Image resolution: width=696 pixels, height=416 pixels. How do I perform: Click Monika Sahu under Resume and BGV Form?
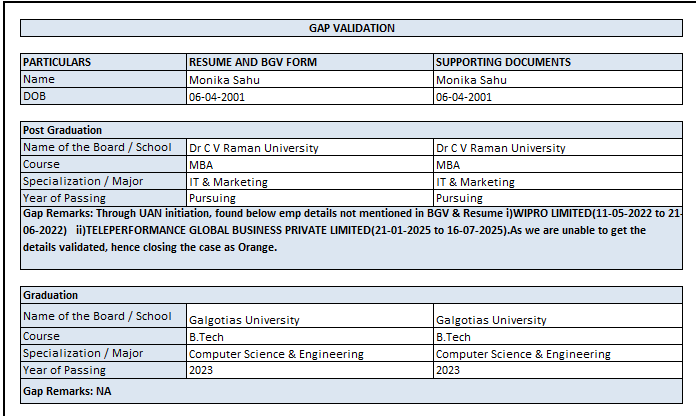click(223, 80)
